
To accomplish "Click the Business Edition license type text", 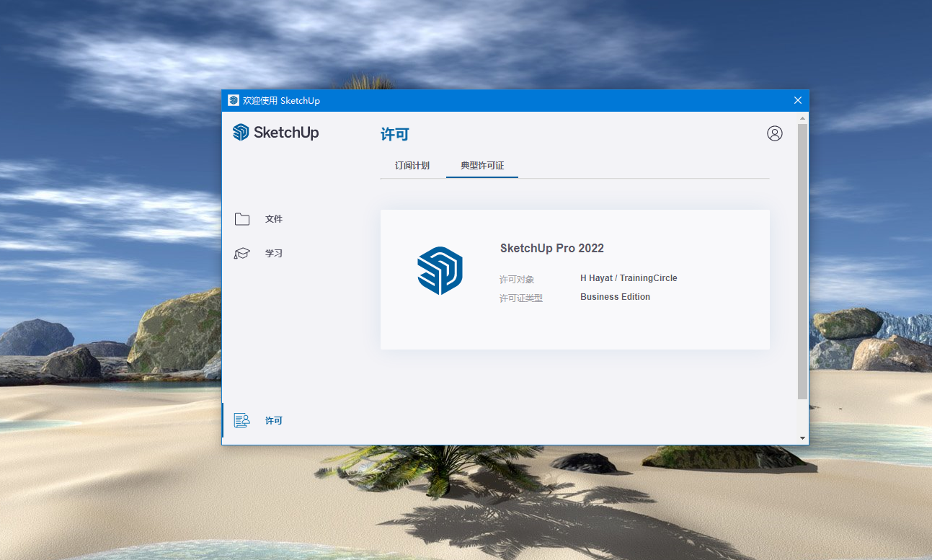I will [615, 297].
